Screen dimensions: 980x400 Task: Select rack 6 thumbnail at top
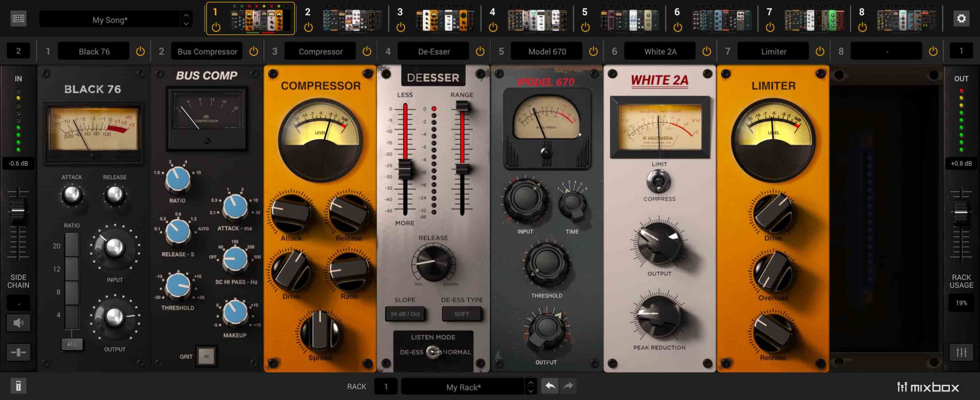(722, 19)
